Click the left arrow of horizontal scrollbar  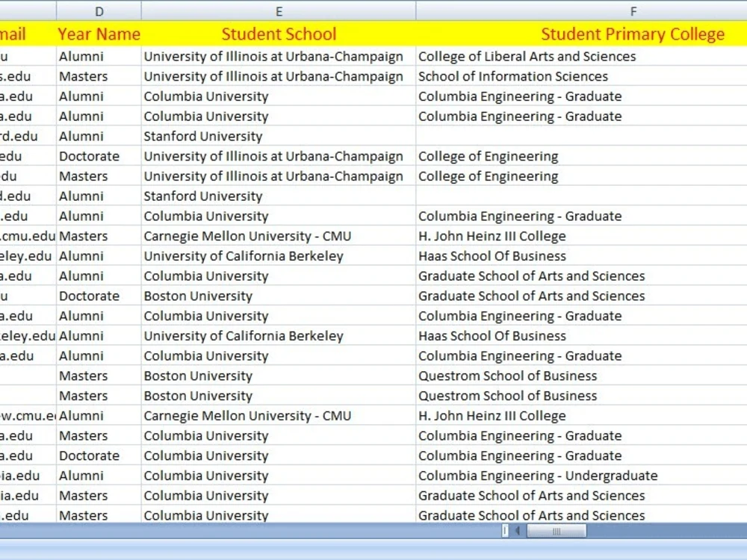pos(518,531)
